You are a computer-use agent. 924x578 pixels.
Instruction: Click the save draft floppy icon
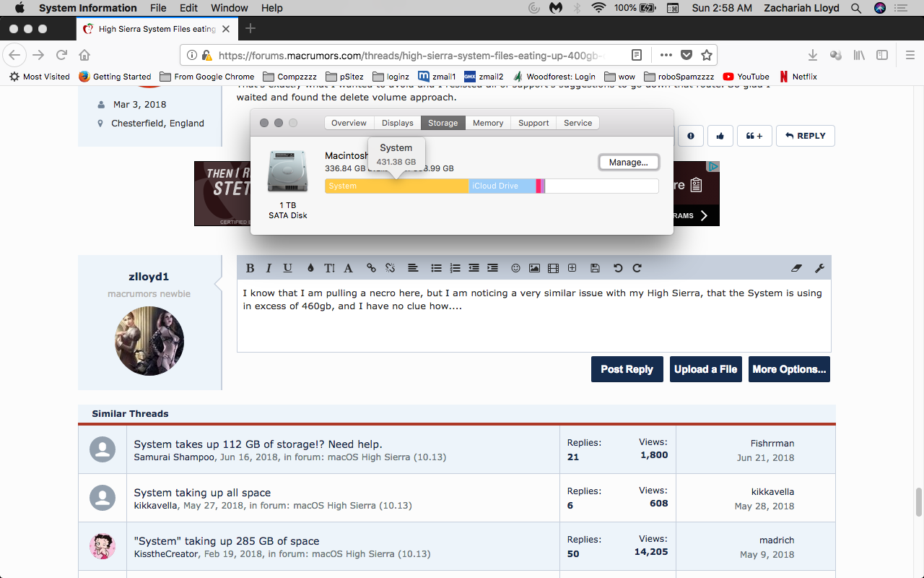(595, 268)
